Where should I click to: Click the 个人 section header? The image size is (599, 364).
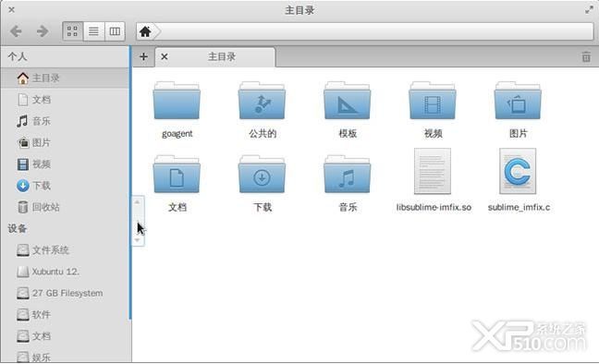click(18, 56)
